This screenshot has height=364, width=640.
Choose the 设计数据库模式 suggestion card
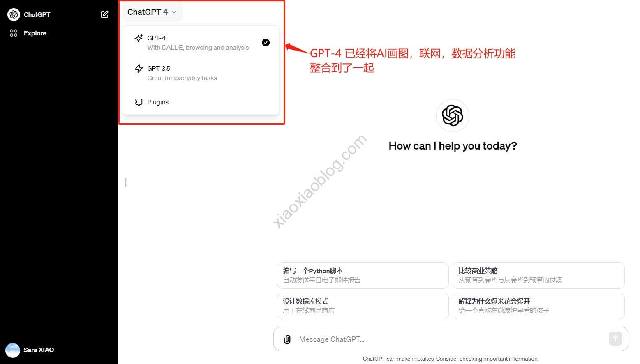pos(363,306)
